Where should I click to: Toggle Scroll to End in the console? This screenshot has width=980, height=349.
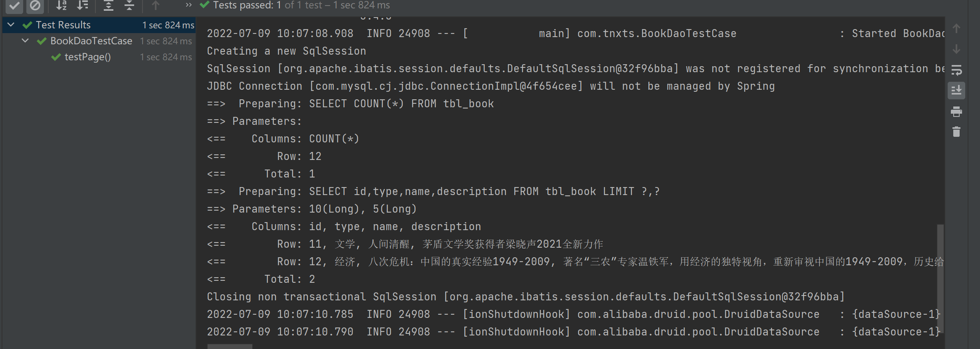(956, 91)
